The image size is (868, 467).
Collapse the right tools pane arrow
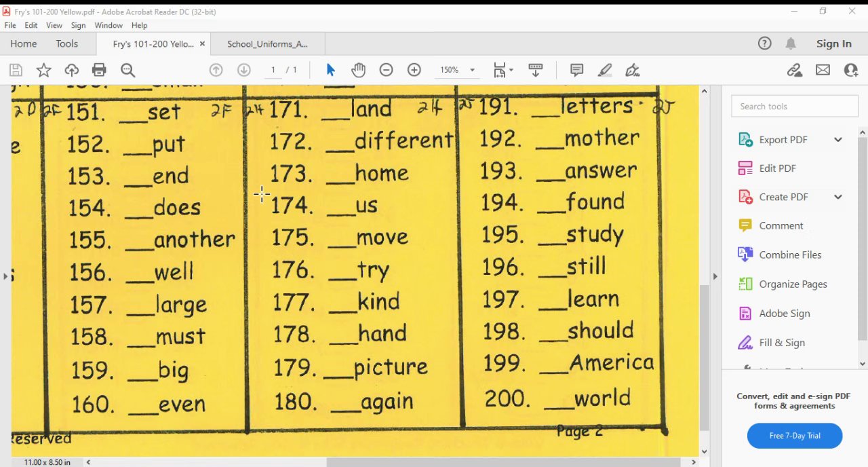pos(714,276)
